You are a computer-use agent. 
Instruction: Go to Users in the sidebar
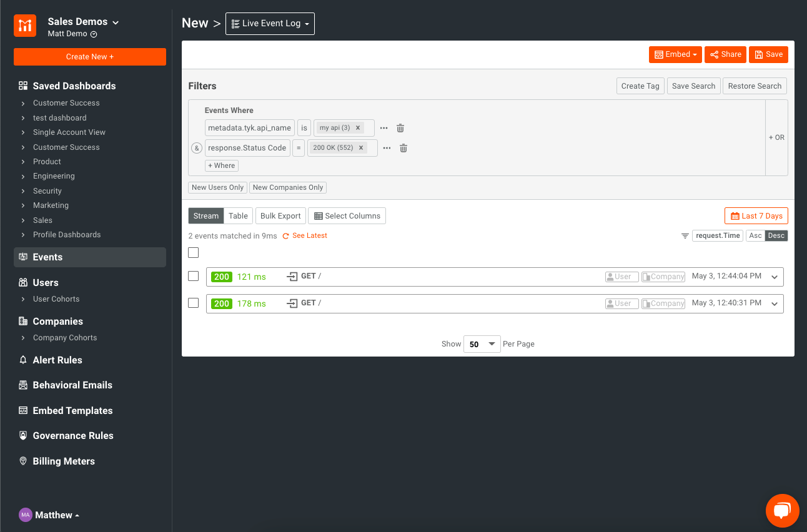point(46,283)
